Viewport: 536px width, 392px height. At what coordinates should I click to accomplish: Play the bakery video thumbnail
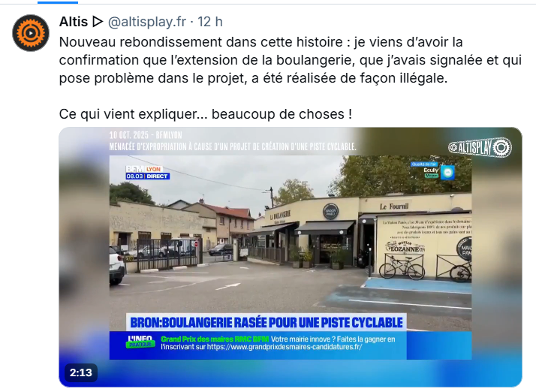pyautogui.click(x=291, y=257)
